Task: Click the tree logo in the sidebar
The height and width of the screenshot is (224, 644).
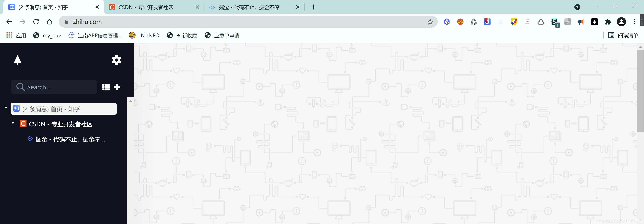Action: click(x=17, y=60)
